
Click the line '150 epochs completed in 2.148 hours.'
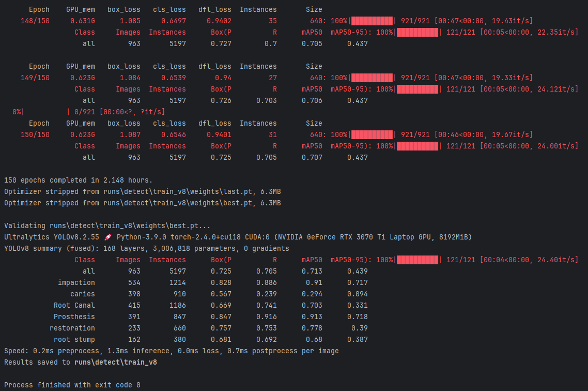tap(79, 180)
